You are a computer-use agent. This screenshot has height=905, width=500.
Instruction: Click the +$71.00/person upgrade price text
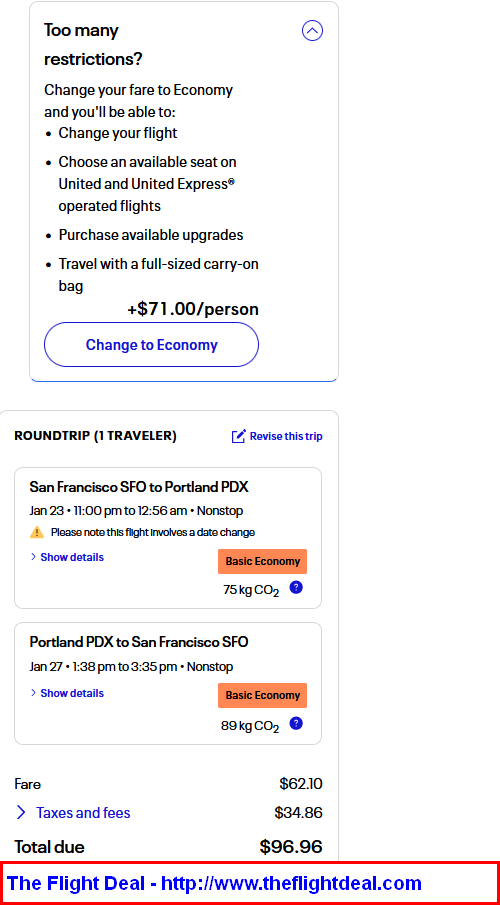193,309
